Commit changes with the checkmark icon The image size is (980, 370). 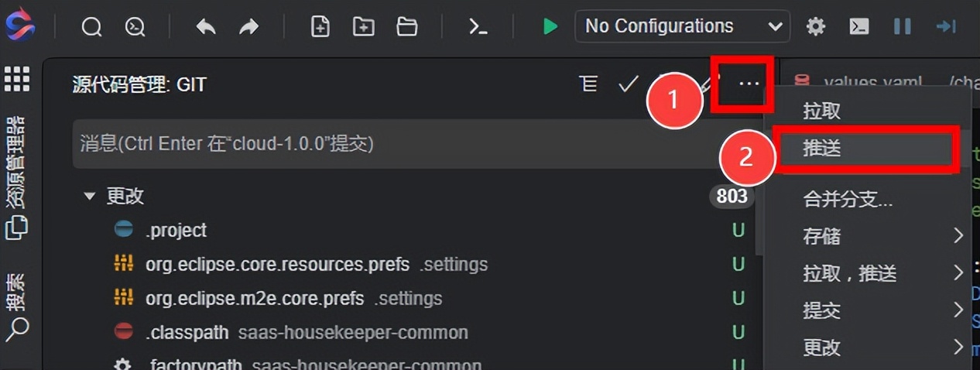[x=628, y=84]
